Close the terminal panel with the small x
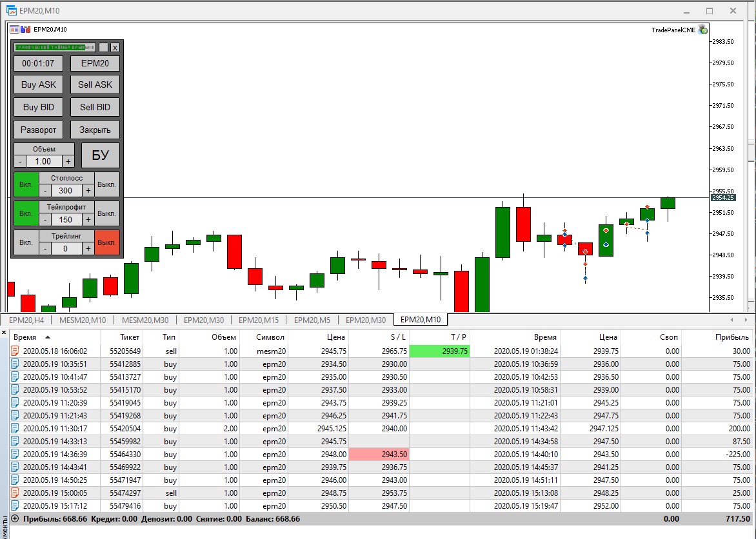The height and width of the screenshot is (539, 756). 4,333
